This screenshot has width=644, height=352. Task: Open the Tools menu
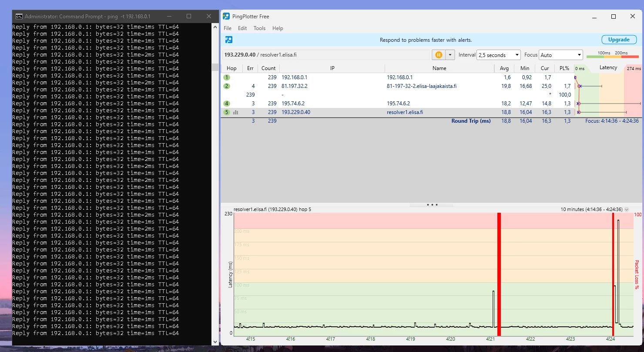pyautogui.click(x=259, y=28)
